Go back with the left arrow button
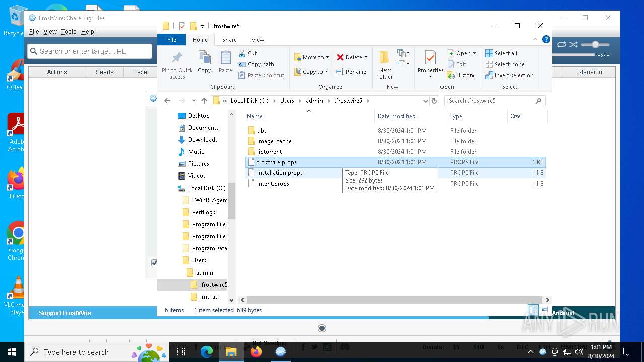The width and height of the screenshot is (644, 362). point(167,101)
